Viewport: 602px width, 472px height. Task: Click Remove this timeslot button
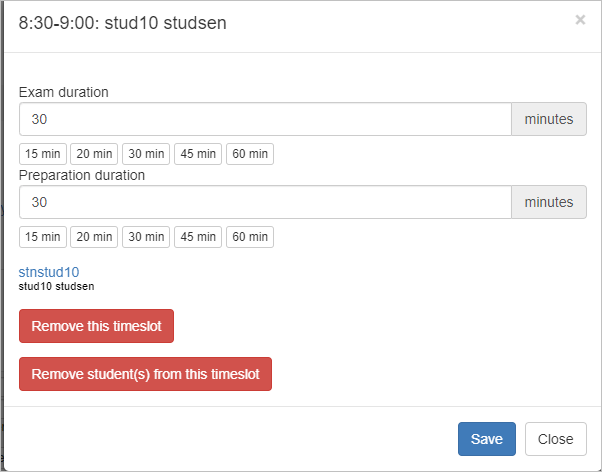pyautogui.click(x=96, y=326)
